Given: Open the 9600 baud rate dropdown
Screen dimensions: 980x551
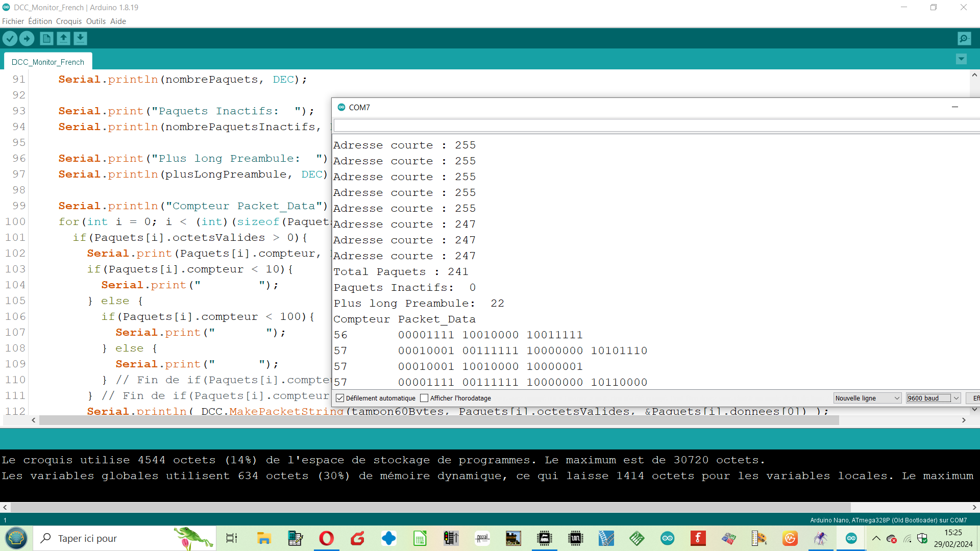Looking at the screenshot, I should coord(934,398).
